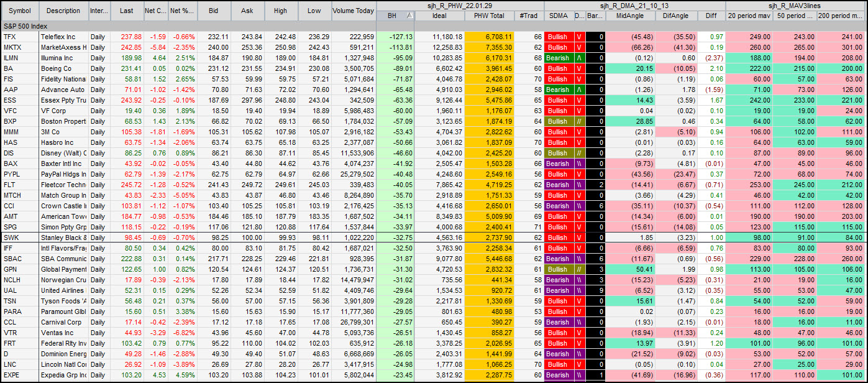
Task: Click the volume value 26,799,301
Action: coord(354,322)
